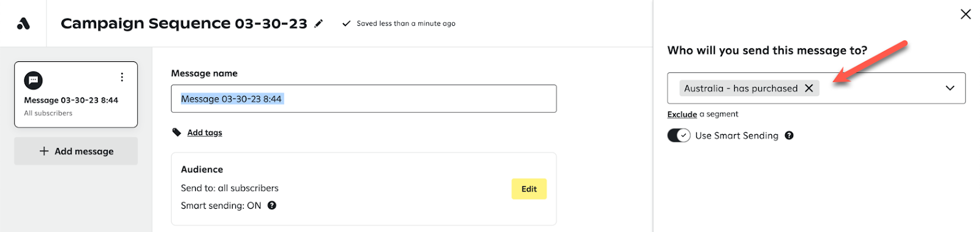Viewport: 980px width, 232px height.
Task: Show help for Use Smart Sending
Action: (789, 136)
